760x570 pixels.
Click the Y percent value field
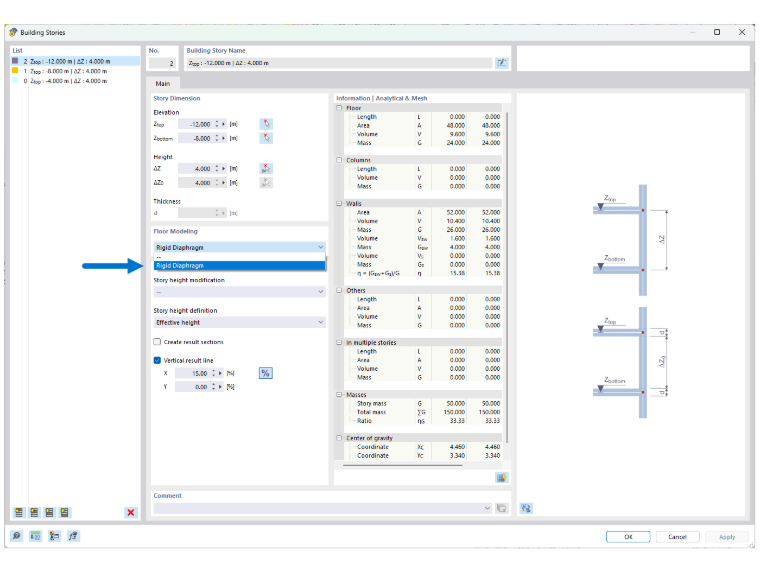click(x=192, y=387)
